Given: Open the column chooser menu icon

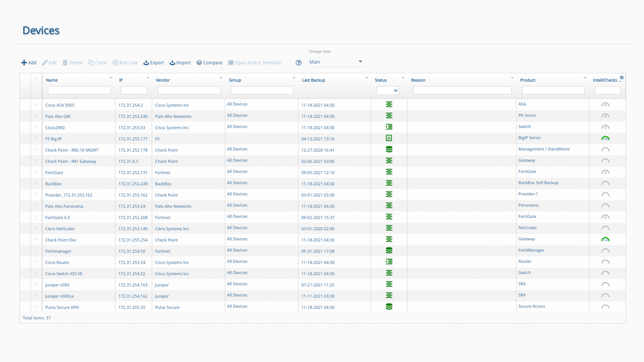Looking at the screenshot, I should 622,77.
